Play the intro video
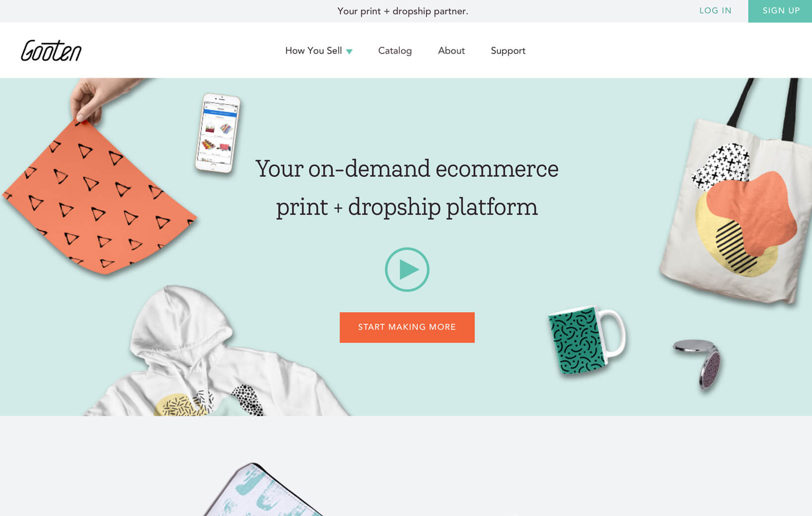 click(x=407, y=269)
